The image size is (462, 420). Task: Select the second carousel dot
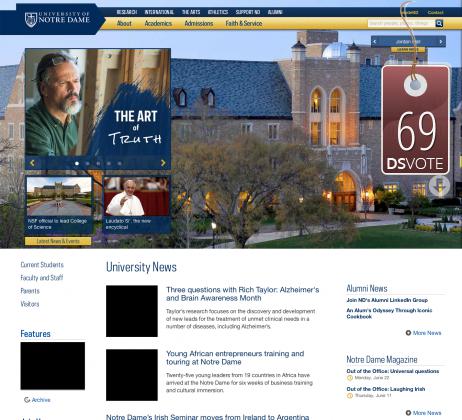point(88,163)
